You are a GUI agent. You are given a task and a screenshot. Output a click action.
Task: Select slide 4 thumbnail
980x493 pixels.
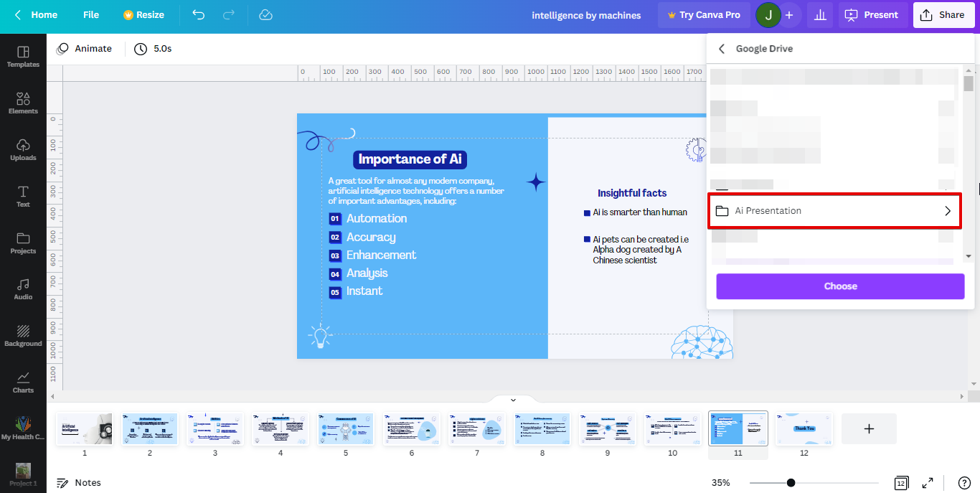coord(281,428)
